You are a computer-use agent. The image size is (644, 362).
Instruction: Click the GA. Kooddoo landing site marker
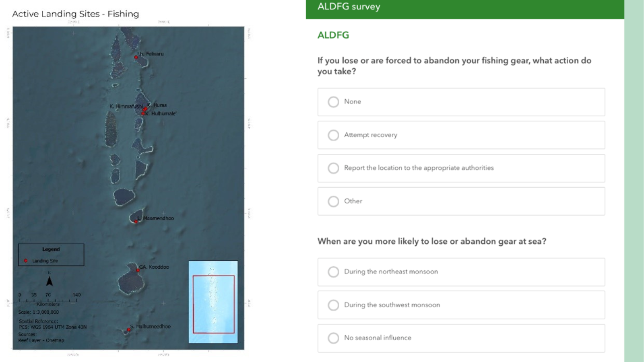138,270
